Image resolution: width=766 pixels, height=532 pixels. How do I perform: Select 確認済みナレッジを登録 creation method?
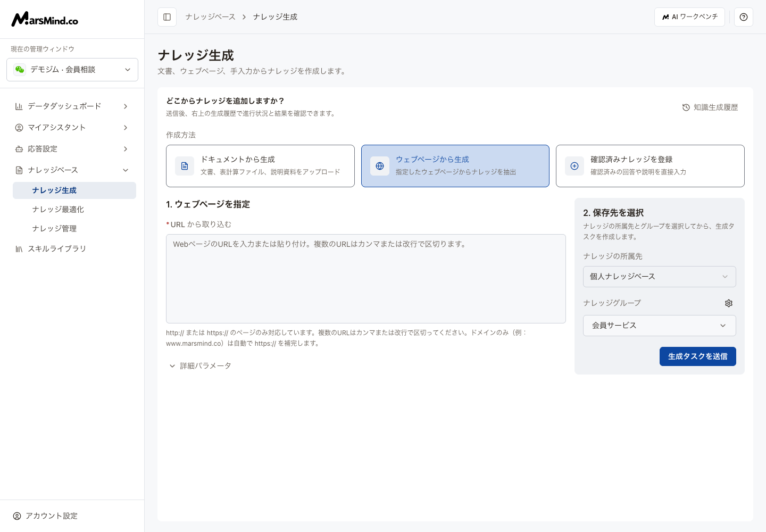tap(650, 166)
